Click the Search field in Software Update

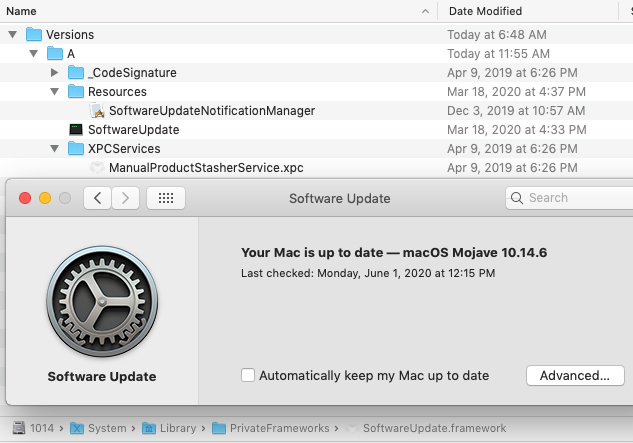click(x=569, y=198)
